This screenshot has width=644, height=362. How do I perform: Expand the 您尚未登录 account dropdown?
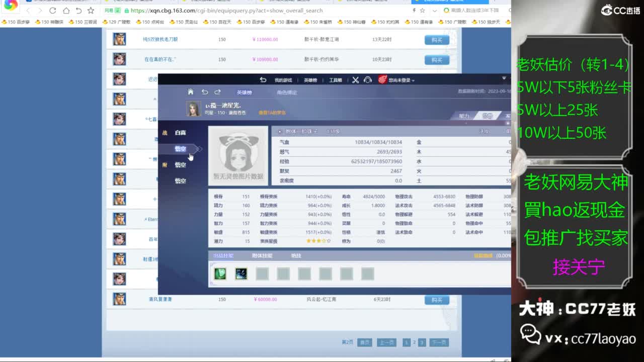[401, 80]
